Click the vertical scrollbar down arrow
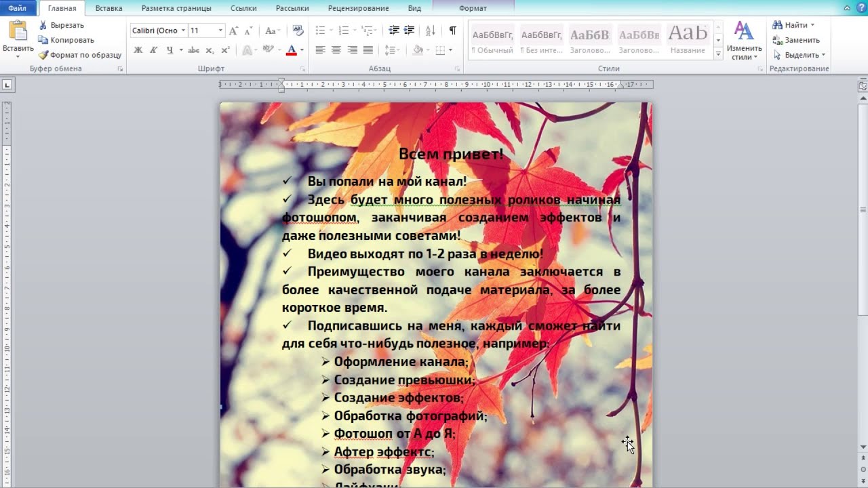Image resolution: width=868 pixels, height=488 pixels. pos(863,447)
